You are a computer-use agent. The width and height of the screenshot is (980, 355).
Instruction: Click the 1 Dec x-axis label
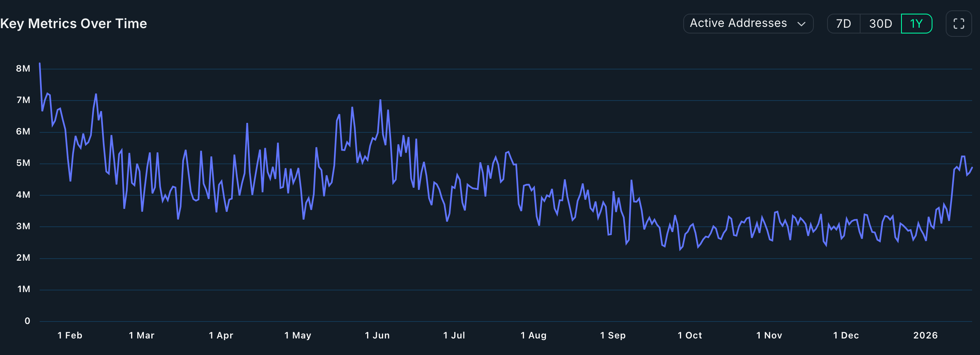pyautogui.click(x=846, y=336)
